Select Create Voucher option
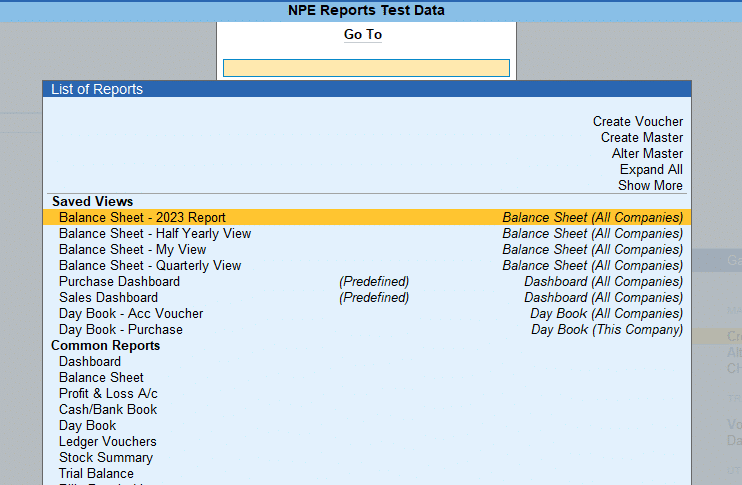Viewport: 742px width, 485px height. click(637, 122)
